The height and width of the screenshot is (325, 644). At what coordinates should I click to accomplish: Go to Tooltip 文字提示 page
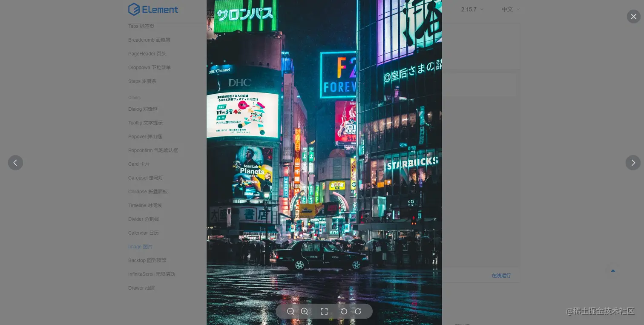146,123
